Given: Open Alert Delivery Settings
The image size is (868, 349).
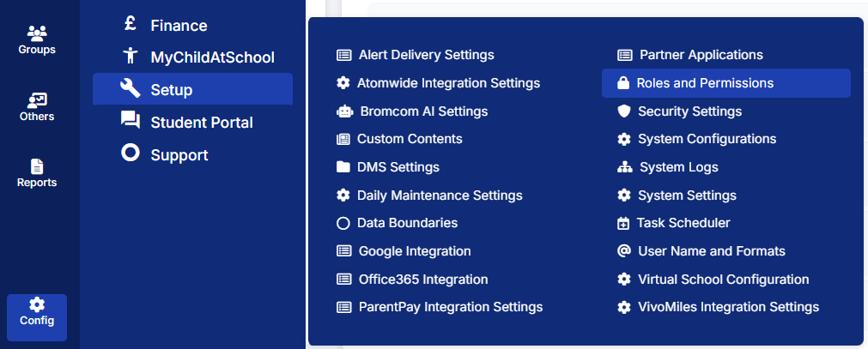Looking at the screenshot, I should point(426,55).
